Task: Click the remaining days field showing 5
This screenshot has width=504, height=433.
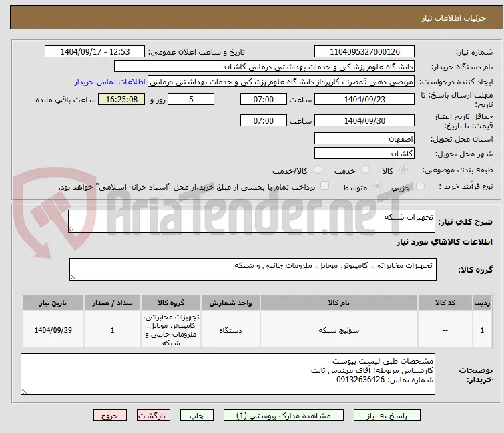Action: pyautogui.click(x=191, y=99)
